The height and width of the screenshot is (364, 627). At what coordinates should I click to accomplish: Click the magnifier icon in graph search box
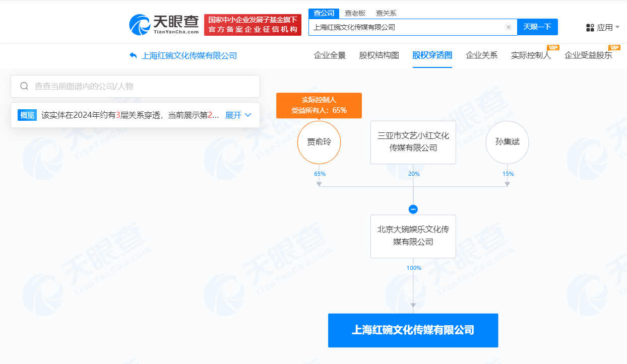coord(24,86)
